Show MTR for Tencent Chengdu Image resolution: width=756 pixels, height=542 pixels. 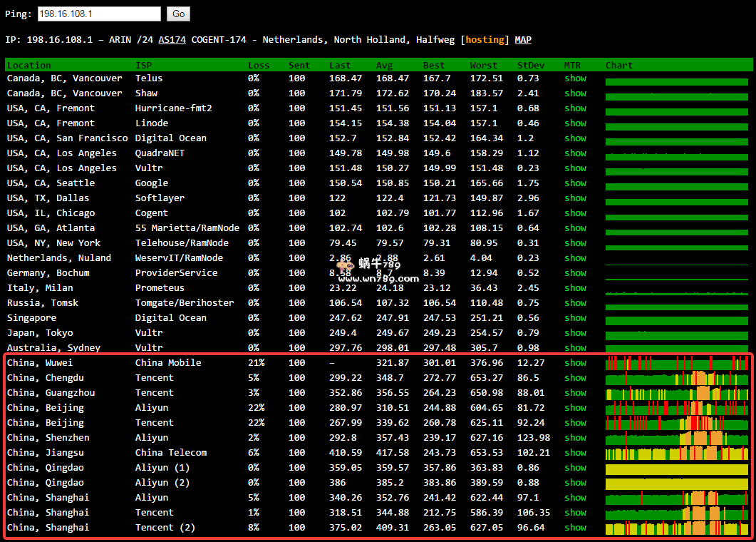point(575,377)
